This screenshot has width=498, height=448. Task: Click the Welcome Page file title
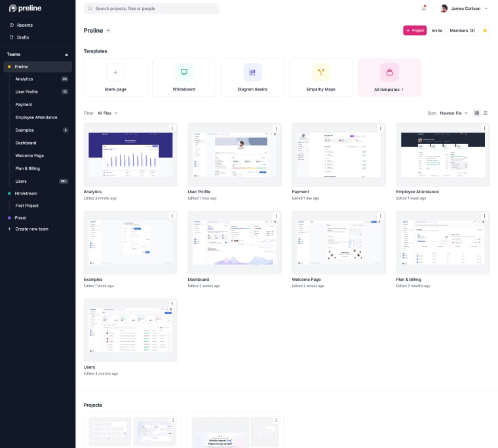point(306,280)
